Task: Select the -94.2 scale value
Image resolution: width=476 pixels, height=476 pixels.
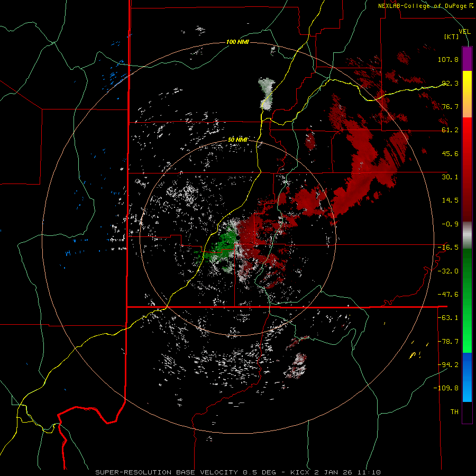Action: pyautogui.click(x=448, y=364)
